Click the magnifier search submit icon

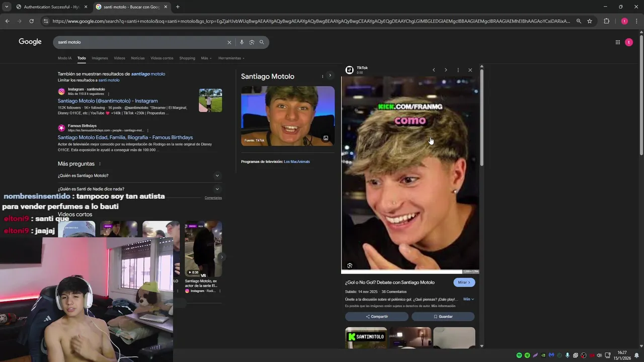click(x=262, y=42)
